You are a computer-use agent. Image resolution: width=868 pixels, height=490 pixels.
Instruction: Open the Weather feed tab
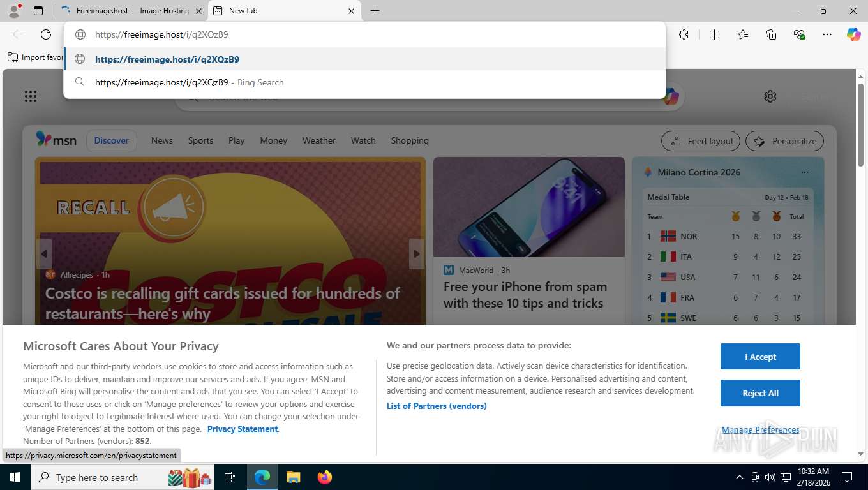318,140
